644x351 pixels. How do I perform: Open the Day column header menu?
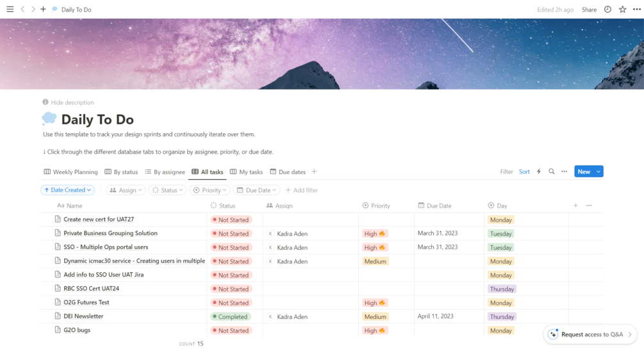[x=497, y=206]
